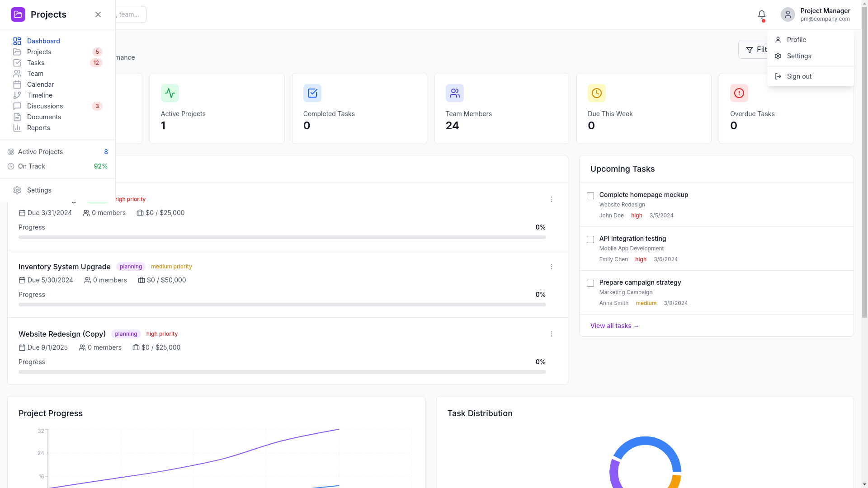
Task: Click the Active Projects pulse icon card
Action: coord(170,93)
